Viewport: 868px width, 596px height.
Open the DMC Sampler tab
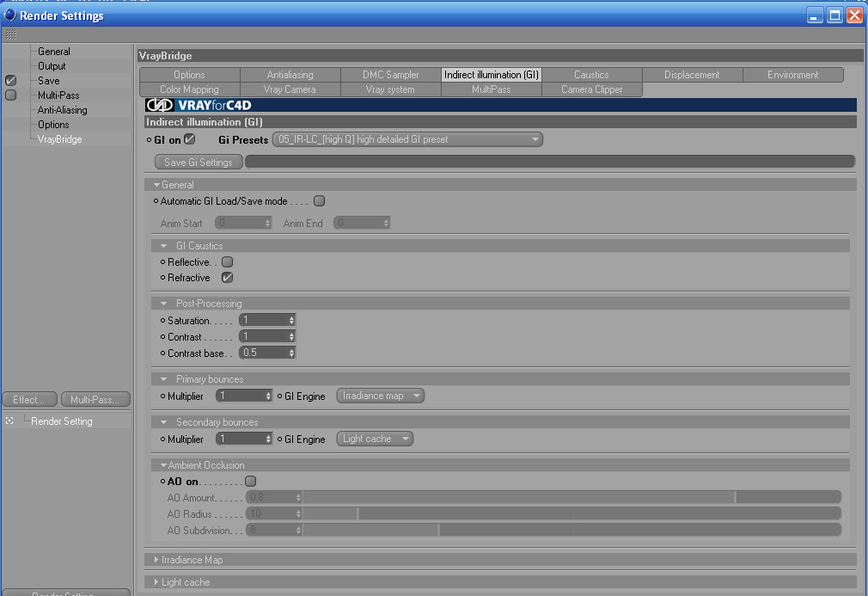pyautogui.click(x=391, y=75)
